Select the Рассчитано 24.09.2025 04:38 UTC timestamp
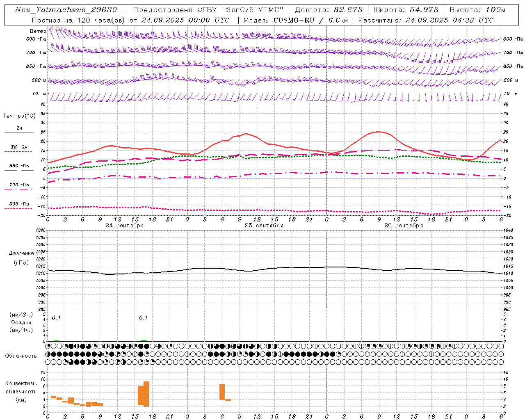525x420 pixels. (426, 20)
